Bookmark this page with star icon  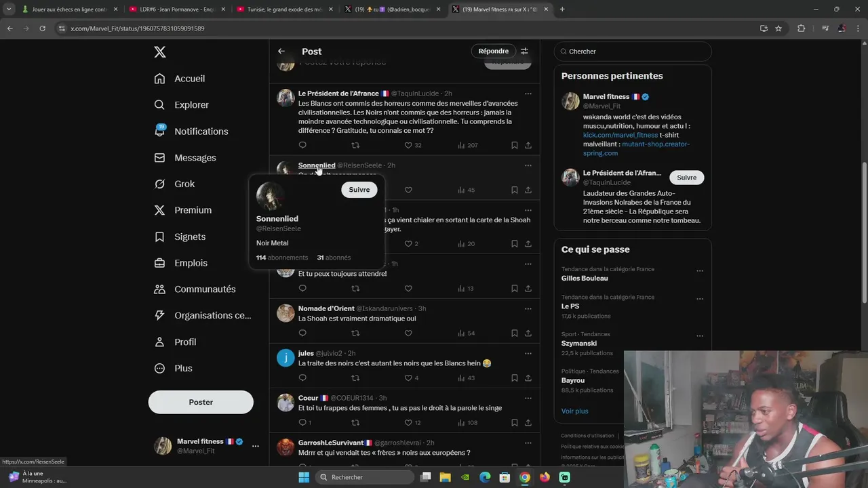pos(778,28)
